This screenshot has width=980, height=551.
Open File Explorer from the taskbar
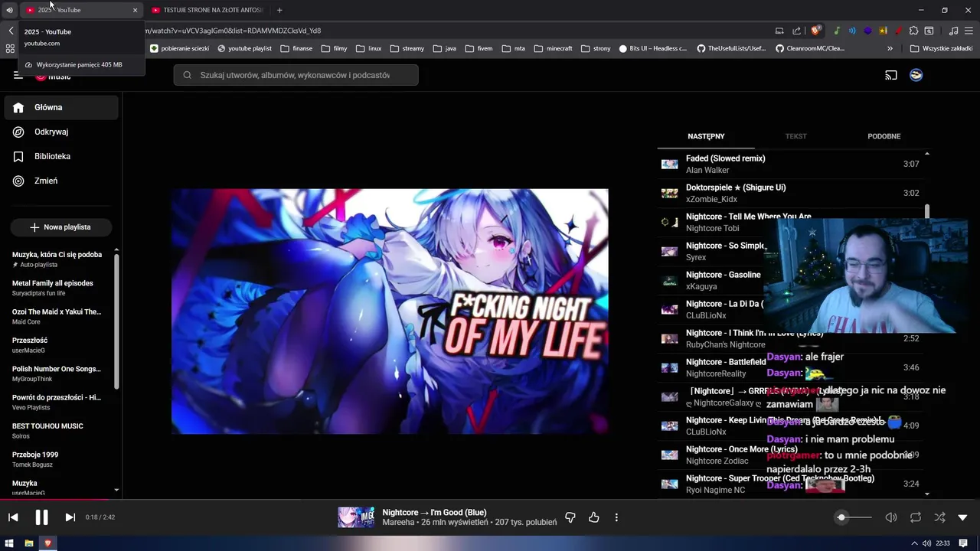29,543
